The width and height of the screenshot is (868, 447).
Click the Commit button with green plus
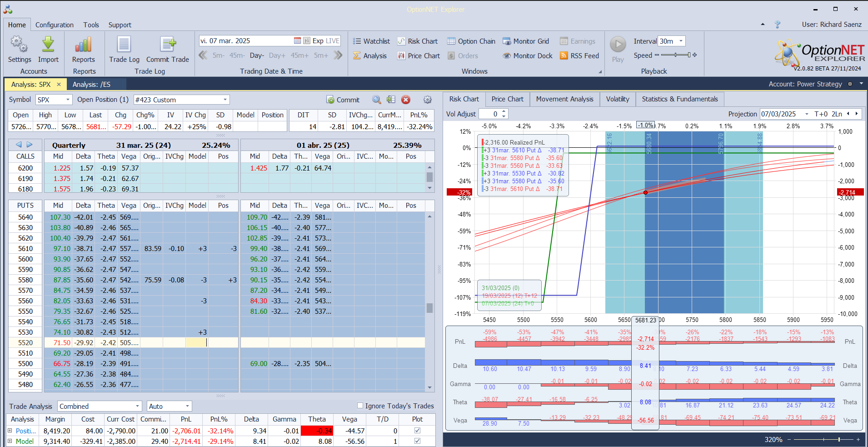[x=343, y=100]
